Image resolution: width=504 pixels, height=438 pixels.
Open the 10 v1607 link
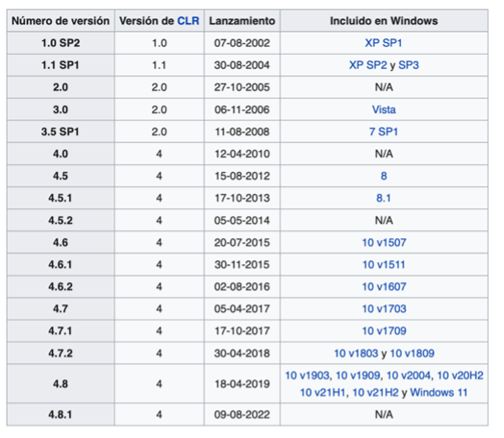pyautogui.click(x=384, y=286)
